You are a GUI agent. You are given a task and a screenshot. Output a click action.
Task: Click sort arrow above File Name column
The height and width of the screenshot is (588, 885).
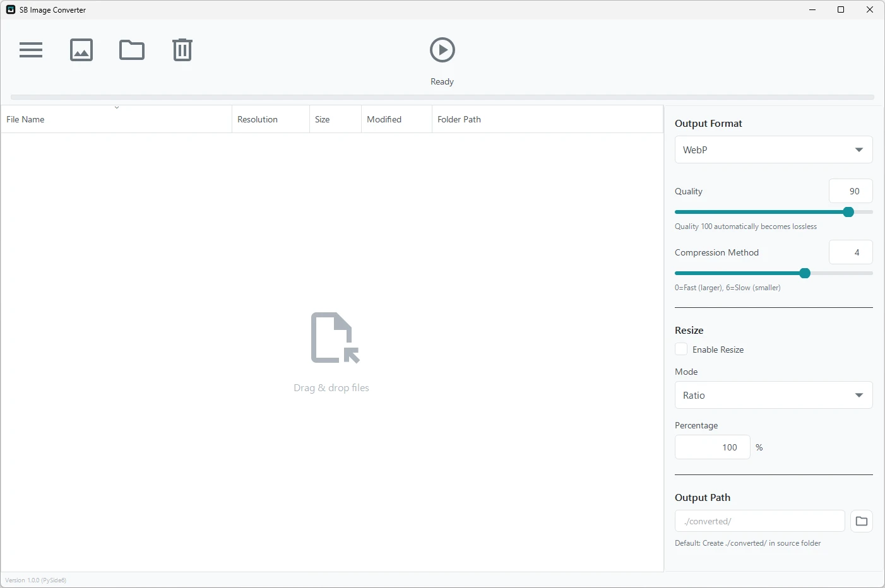coord(117,107)
